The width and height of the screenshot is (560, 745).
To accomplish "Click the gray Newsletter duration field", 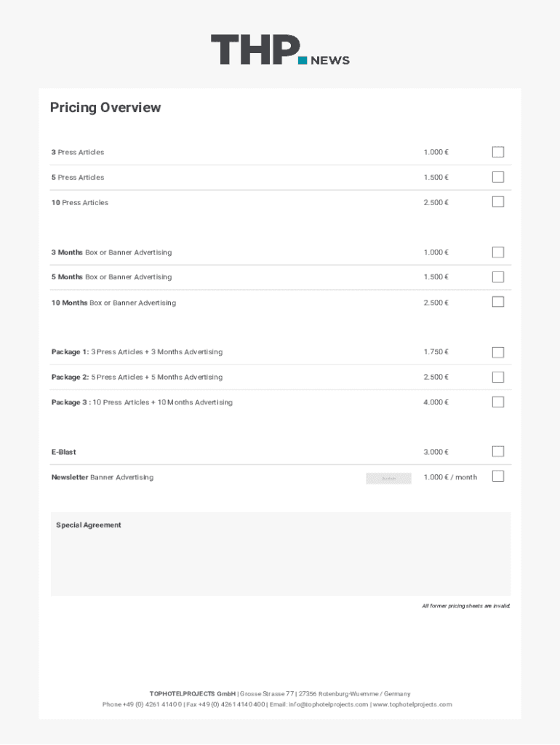I will coord(388,478).
